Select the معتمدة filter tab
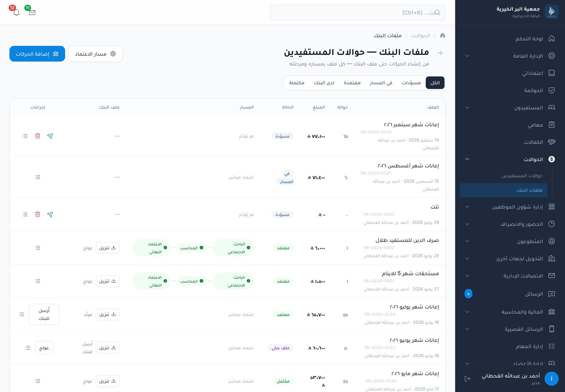 click(x=352, y=83)
